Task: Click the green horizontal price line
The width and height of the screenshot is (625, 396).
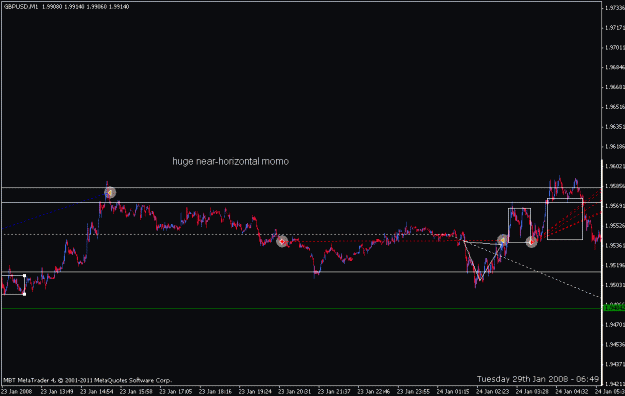Action: (301, 309)
